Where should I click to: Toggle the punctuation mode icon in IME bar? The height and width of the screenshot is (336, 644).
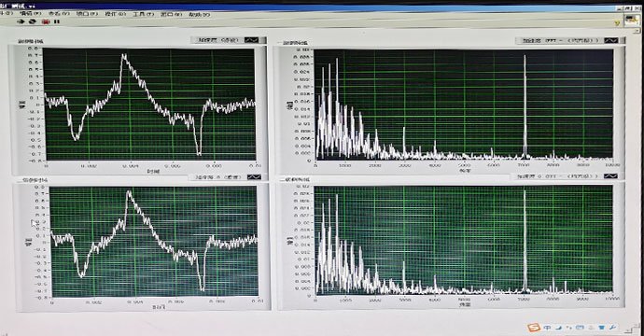[x=569, y=328]
